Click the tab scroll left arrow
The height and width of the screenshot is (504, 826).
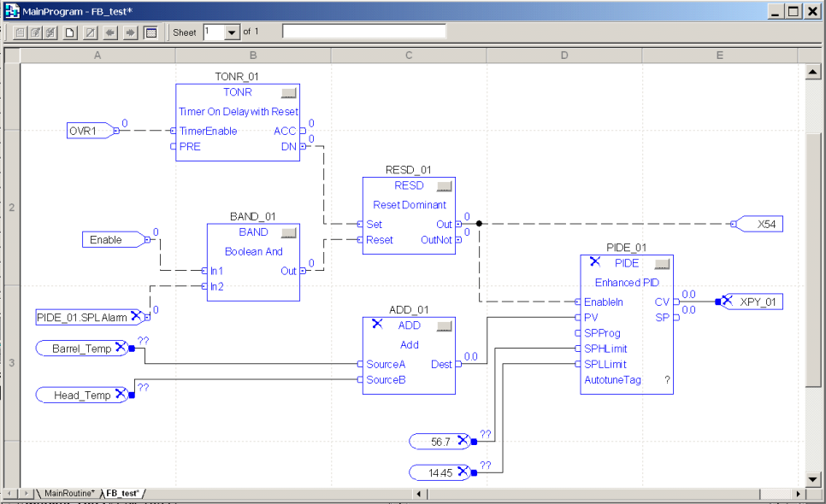click(x=9, y=494)
